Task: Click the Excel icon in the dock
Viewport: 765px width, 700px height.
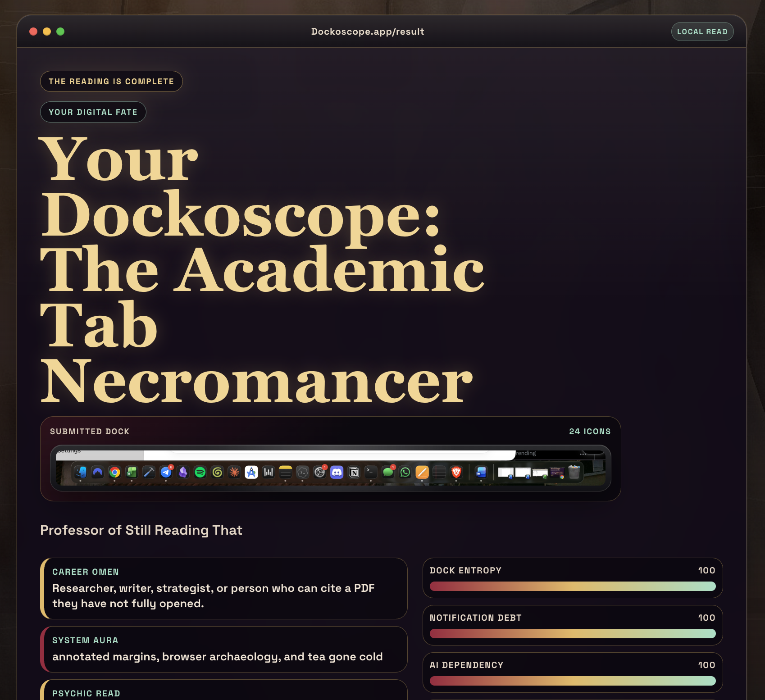Action: tap(132, 472)
